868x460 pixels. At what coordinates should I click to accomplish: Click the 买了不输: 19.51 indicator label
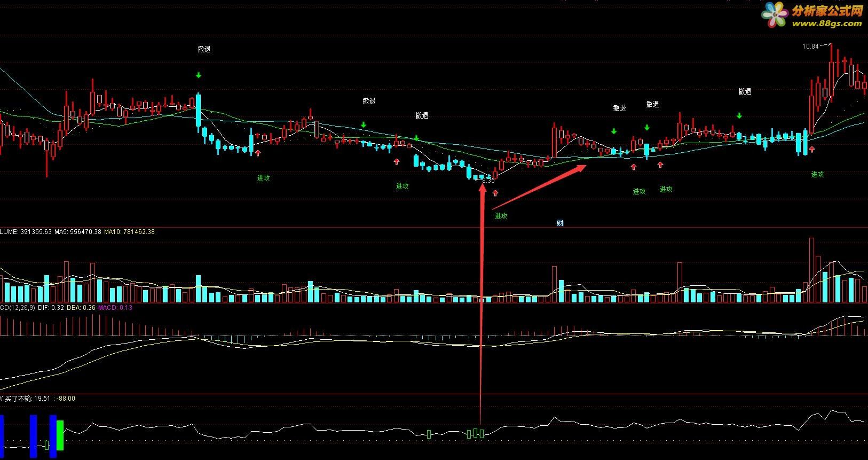(28, 399)
